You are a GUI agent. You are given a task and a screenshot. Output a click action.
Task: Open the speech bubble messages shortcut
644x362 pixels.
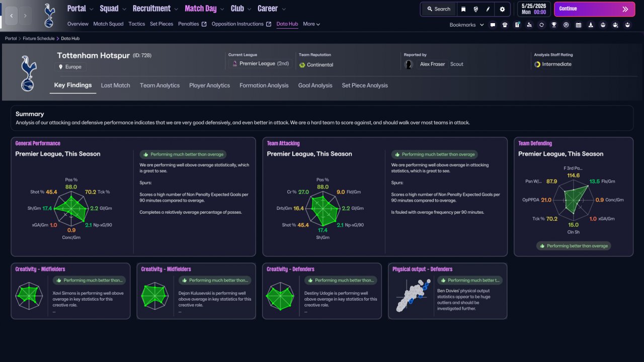493,25
